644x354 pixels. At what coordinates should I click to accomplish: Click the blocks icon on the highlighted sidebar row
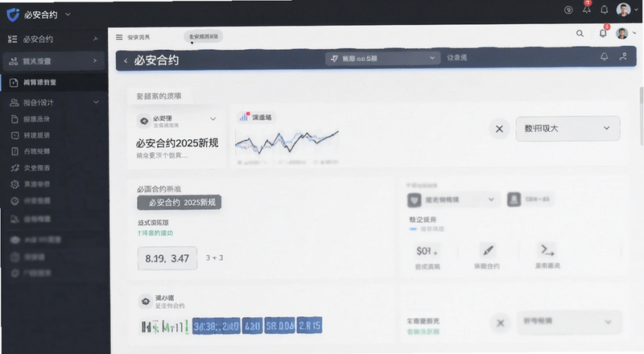coord(14,61)
